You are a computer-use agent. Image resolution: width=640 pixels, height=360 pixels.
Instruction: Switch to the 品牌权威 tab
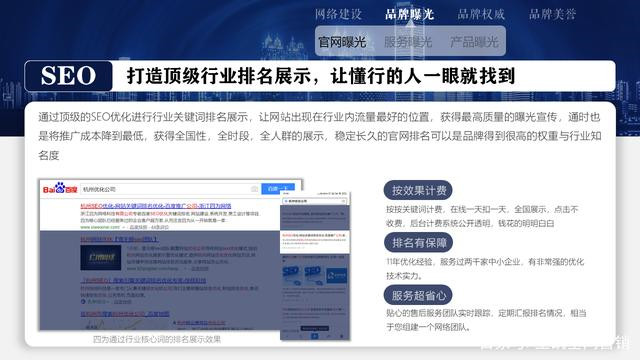pos(481,14)
